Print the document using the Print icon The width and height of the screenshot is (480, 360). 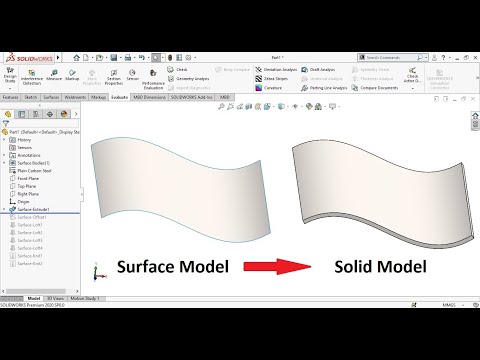pos(128,58)
